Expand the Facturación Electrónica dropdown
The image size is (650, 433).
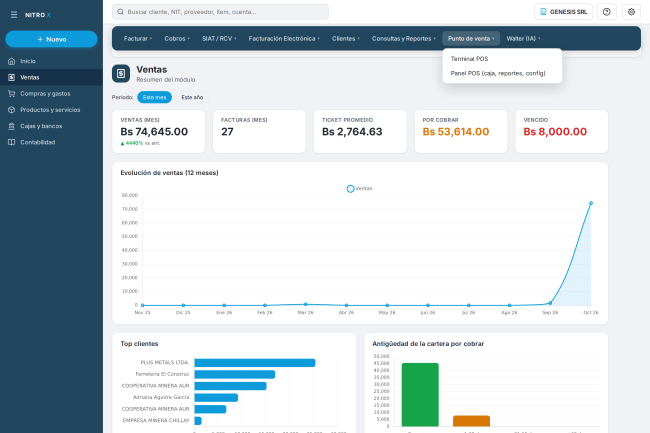(x=284, y=39)
